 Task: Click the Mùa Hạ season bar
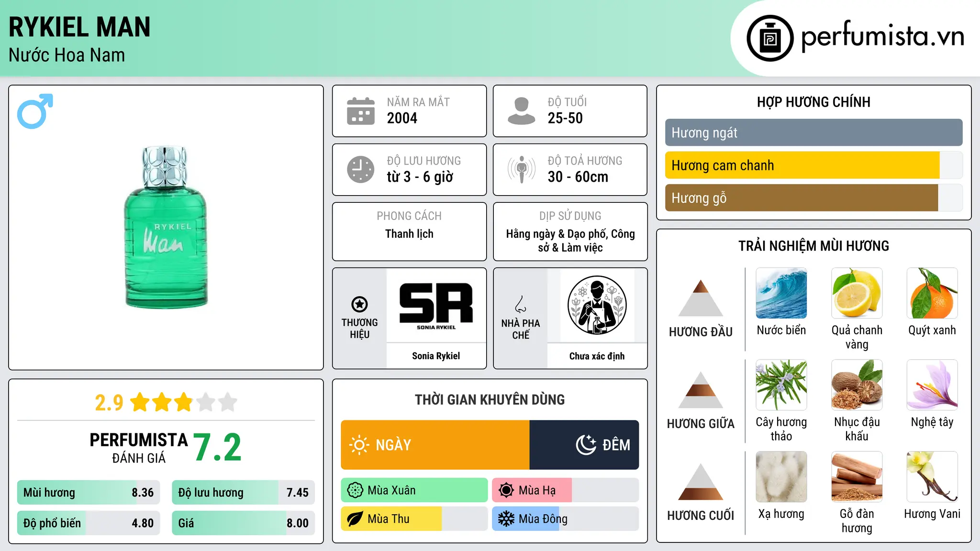[x=566, y=490]
